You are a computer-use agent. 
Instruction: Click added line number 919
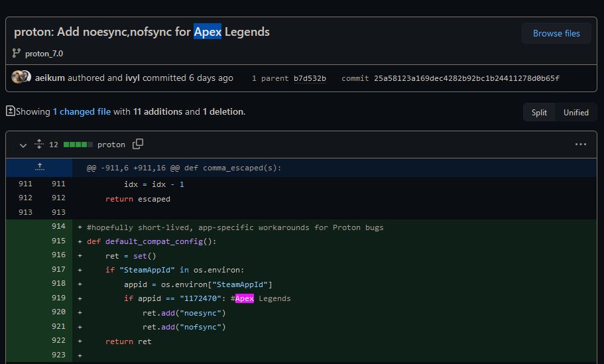(58, 298)
